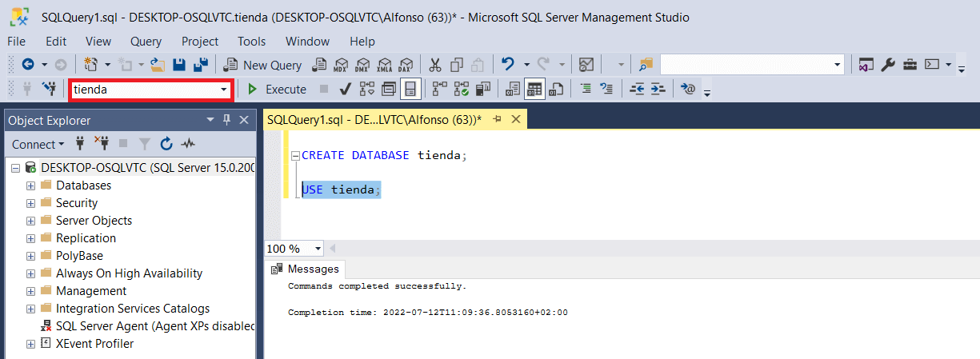Screen dimensions: 980x359
Task: Decrease the line indent
Action: tap(637, 89)
